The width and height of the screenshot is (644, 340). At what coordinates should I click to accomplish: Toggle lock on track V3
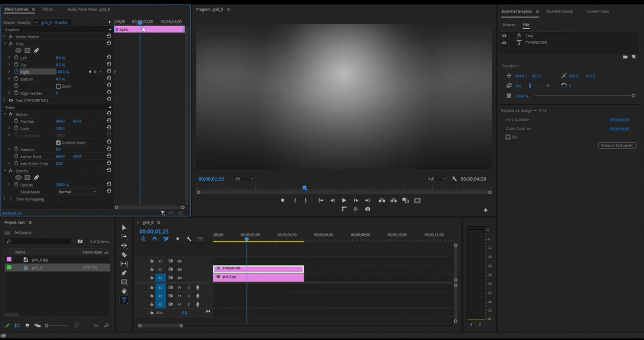coord(152,261)
